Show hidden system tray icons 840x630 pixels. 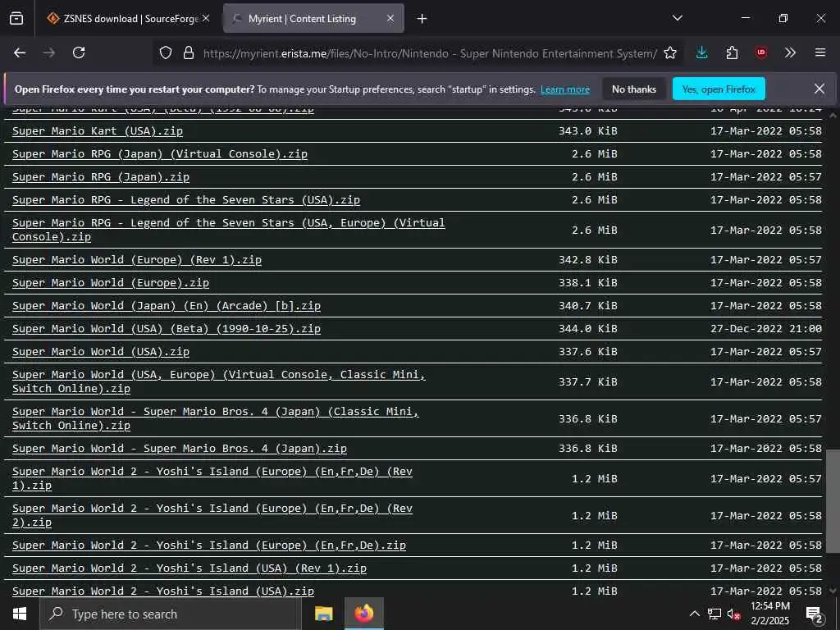pyautogui.click(x=694, y=614)
